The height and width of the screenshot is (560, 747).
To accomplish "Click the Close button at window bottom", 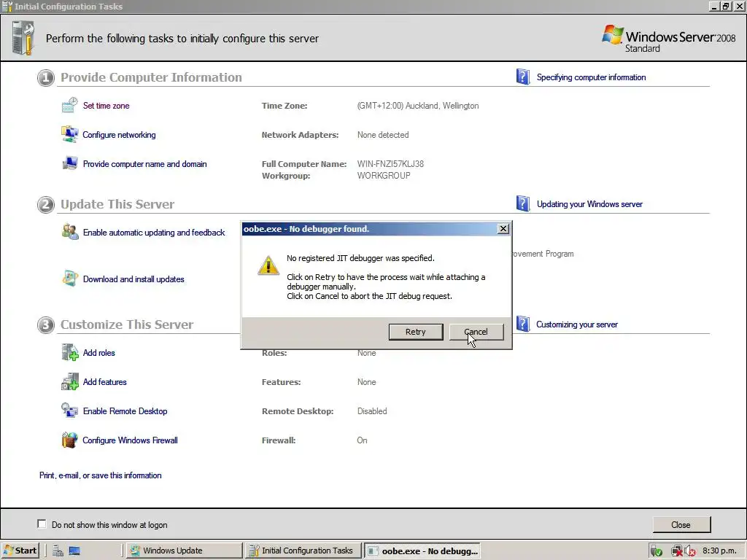I will [681, 524].
